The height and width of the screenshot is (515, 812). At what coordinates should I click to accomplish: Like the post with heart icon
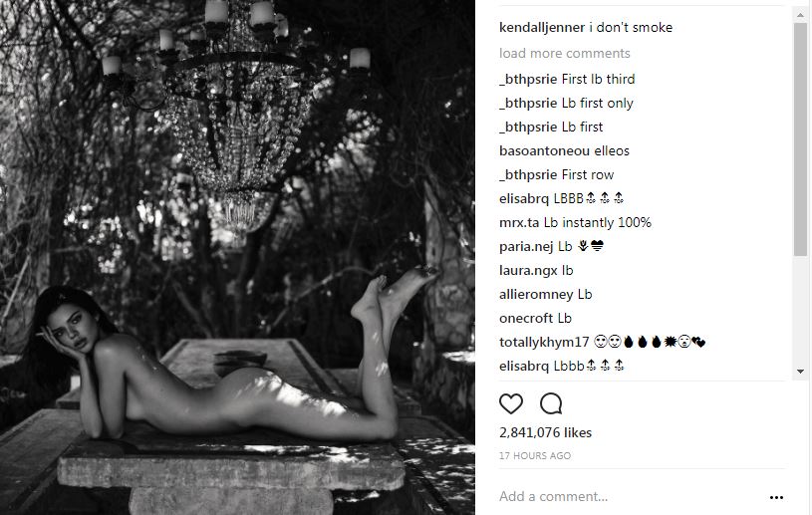[x=510, y=403]
